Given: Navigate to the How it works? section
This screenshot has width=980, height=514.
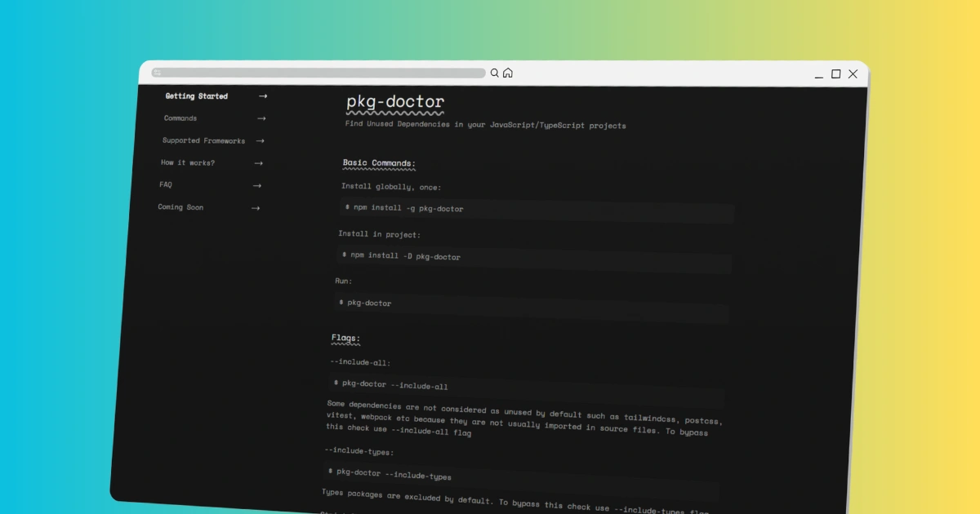Looking at the screenshot, I should coord(187,162).
